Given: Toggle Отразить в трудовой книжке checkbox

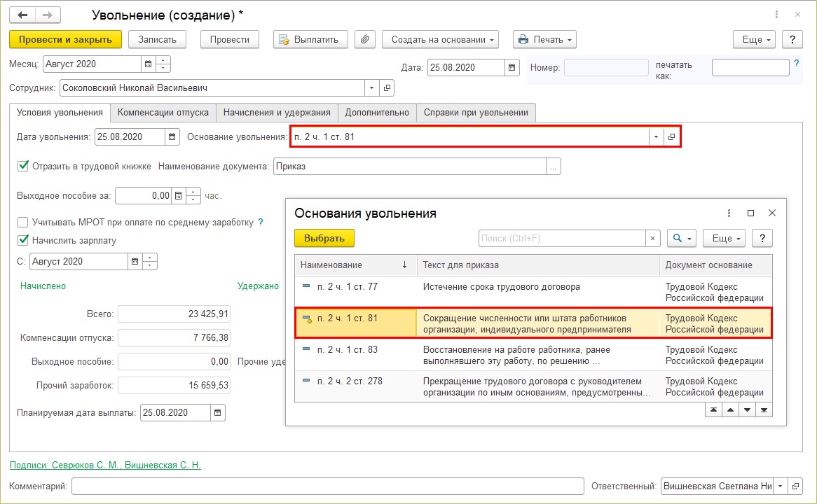Looking at the screenshot, I should 23,166.
